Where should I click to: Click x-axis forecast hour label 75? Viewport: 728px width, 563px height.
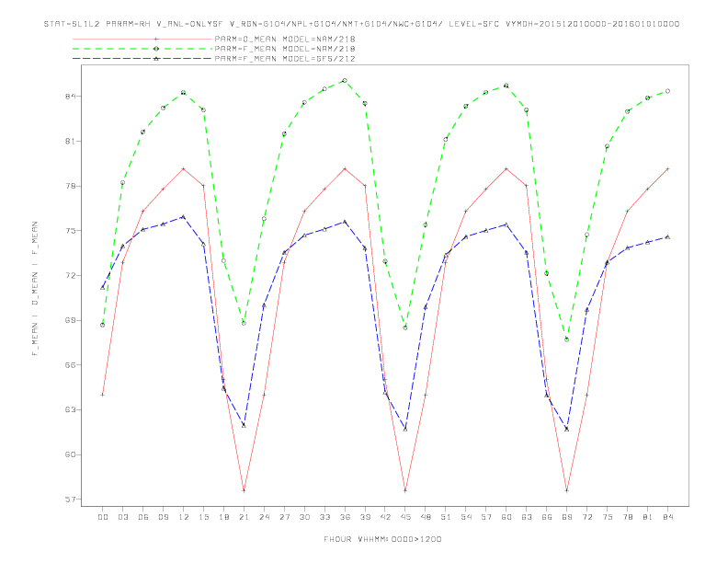(x=608, y=517)
